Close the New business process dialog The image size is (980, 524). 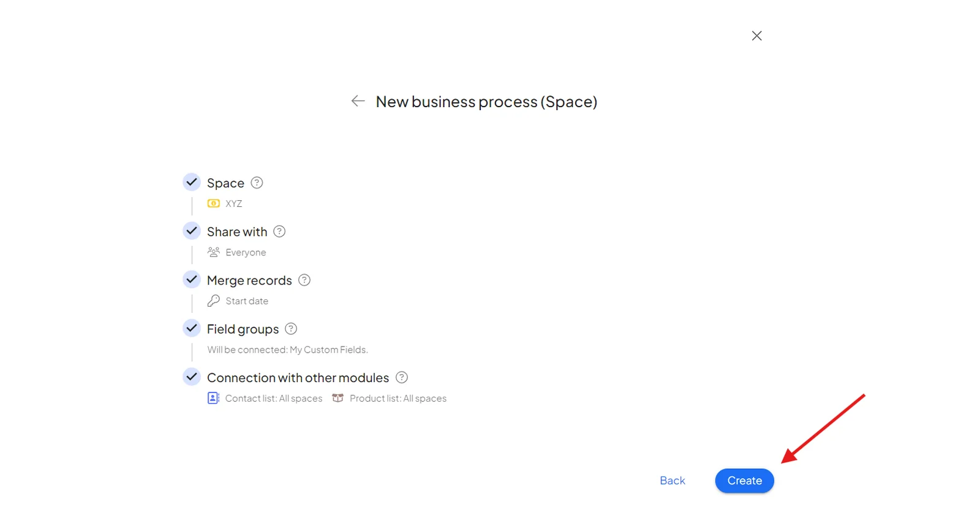coord(757,36)
